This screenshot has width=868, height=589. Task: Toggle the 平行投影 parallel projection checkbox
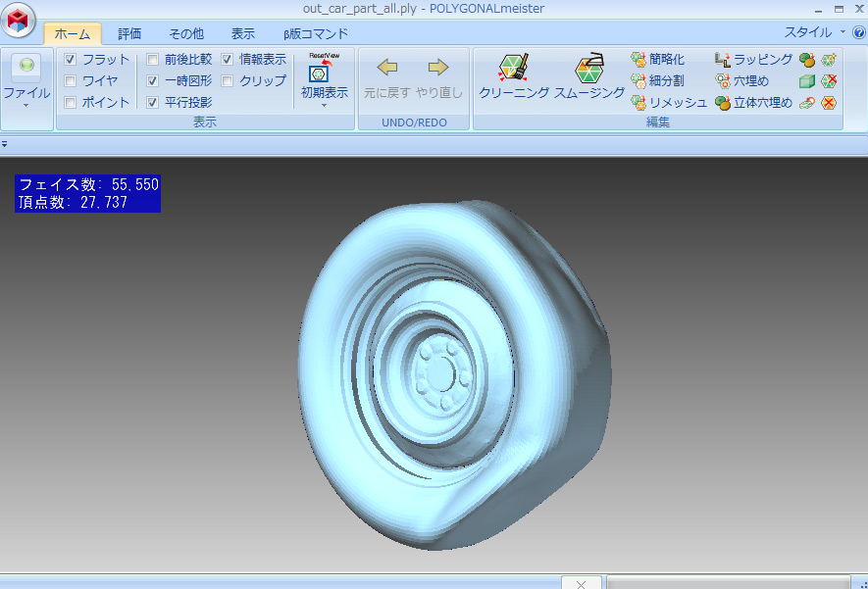pyautogui.click(x=152, y=102)
